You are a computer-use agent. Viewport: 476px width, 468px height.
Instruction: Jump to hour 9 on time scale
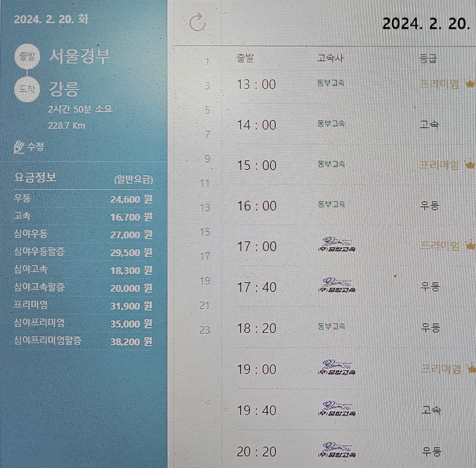[x=208, y=159]
